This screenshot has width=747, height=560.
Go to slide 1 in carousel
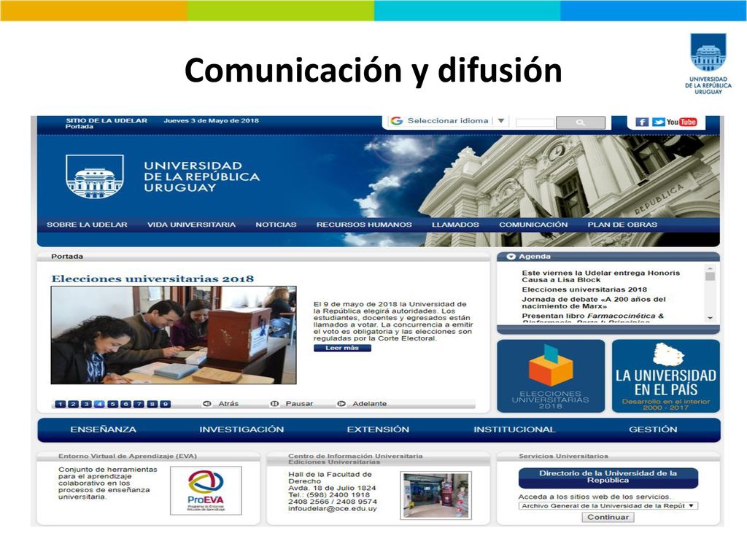60,404
